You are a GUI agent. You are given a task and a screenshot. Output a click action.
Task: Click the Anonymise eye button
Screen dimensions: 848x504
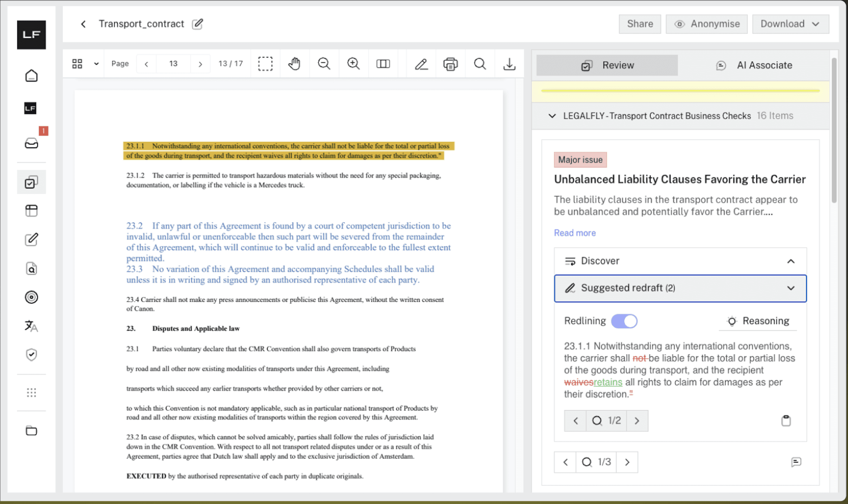pos(706,24)
